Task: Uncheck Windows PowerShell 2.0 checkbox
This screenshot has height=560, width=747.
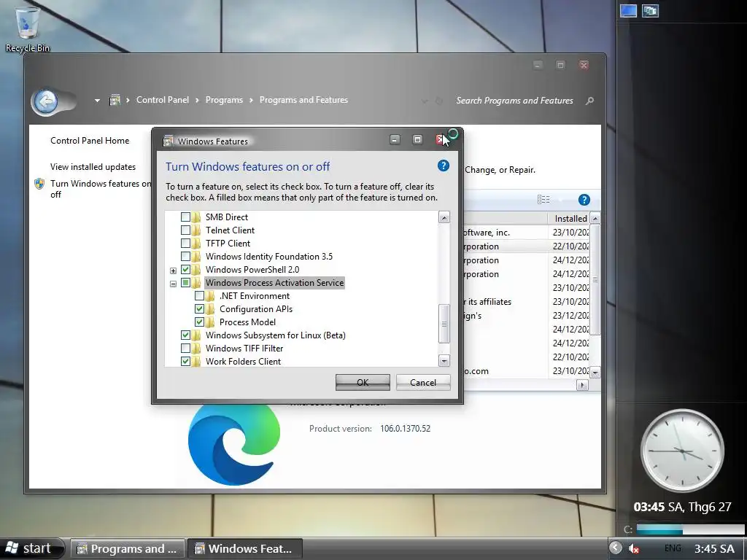Action: tap(185, 270)
